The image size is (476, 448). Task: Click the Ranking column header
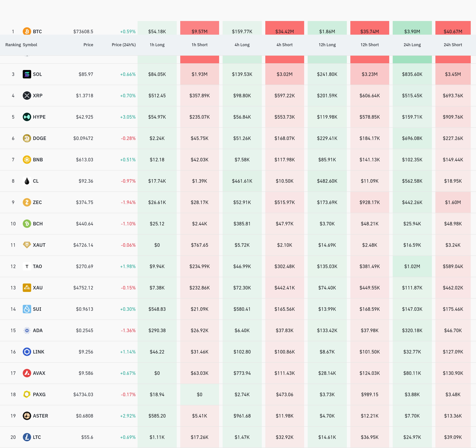click(13, 45)
